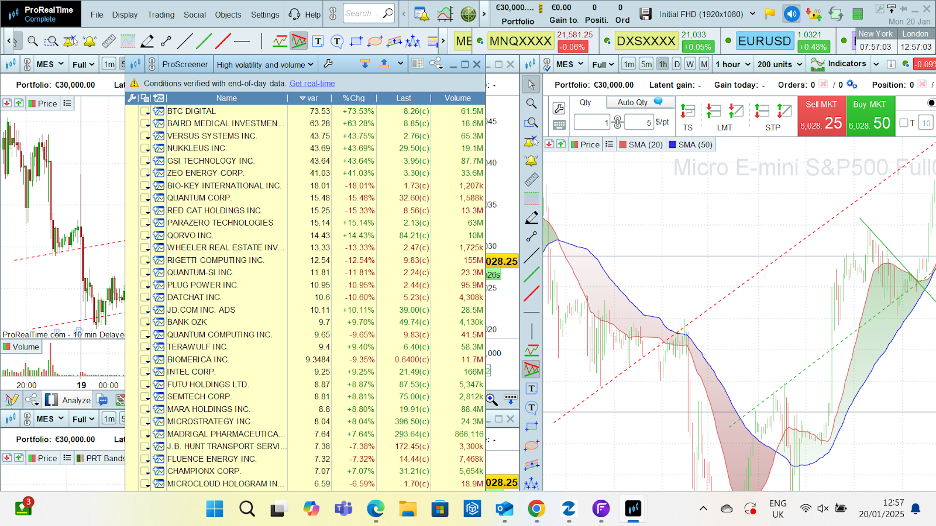This screenshot has width=936, height=526.
Task: Select speech bubble text tool in right chart sidebar
Action: (531, 408)
